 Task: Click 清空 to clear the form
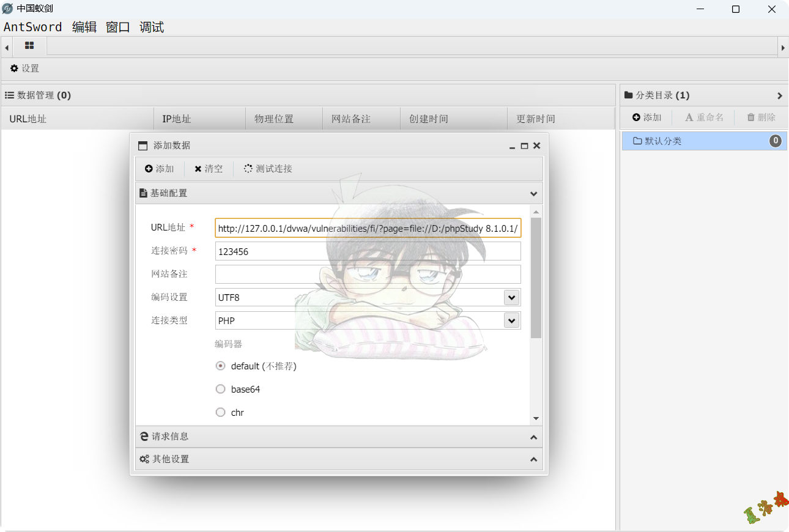[x=209, y=169]
